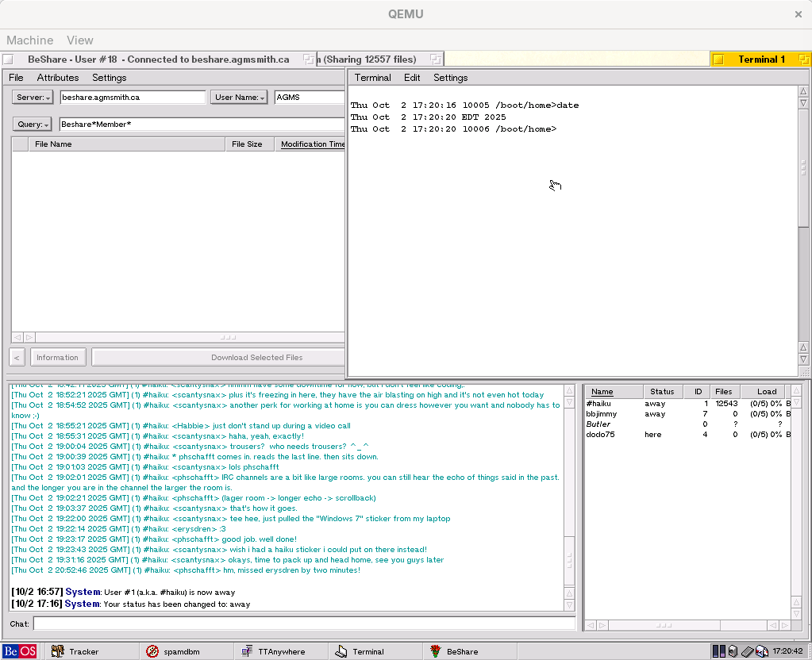Open spamdbm from the taskbar

point(173,651)
